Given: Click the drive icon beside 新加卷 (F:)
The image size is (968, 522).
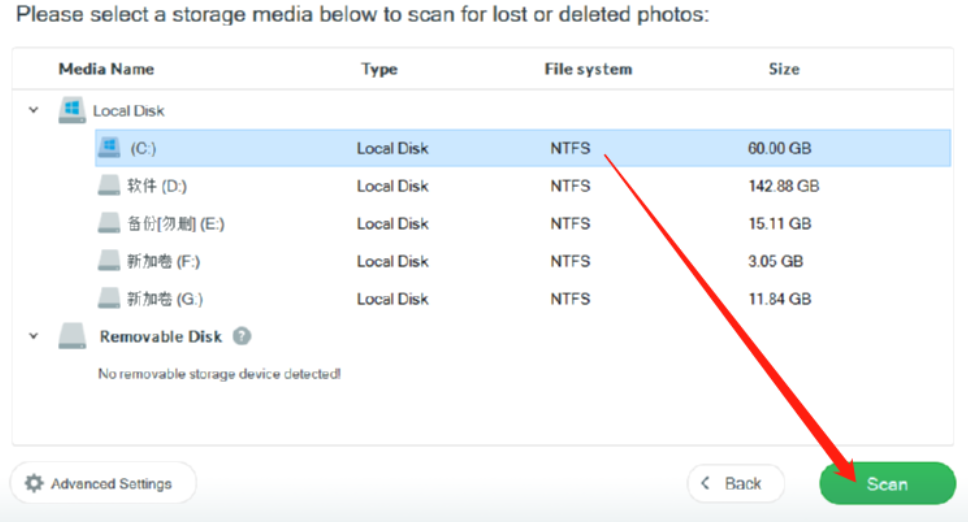Looking at the screenshot, I should (x=109, y=261).
